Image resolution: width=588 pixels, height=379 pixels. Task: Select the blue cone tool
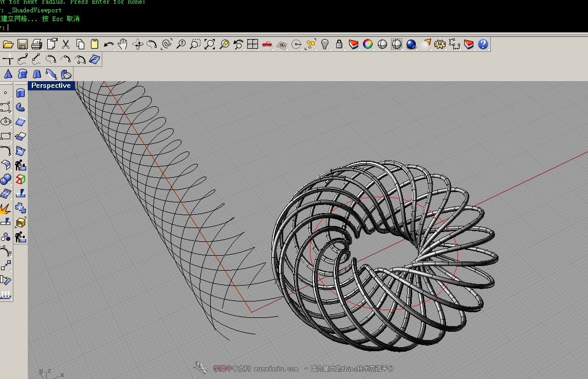(x=8, y=74)
